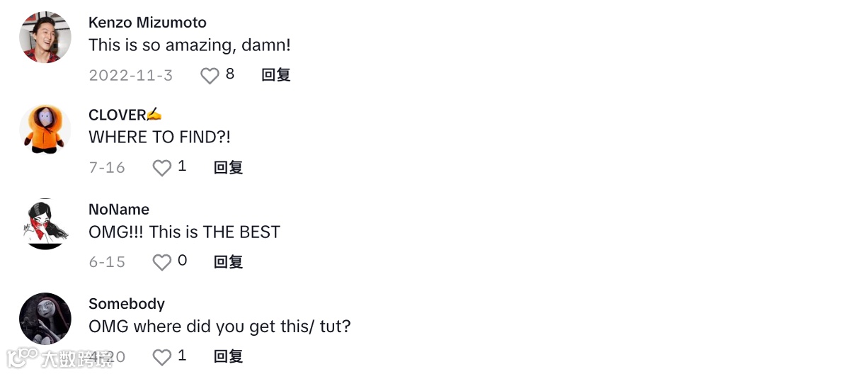Open the NoName username link
868x374 pixels.
pos(119,210)
